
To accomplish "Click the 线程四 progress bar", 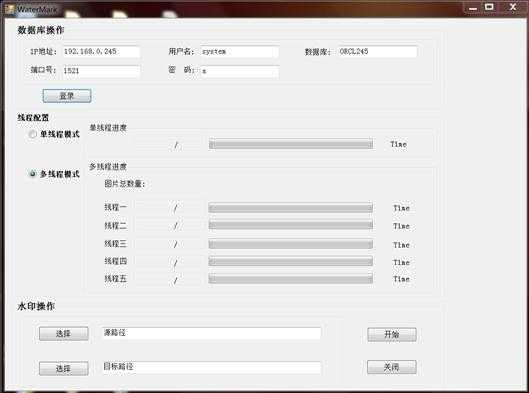I will (x=290, y=261).
